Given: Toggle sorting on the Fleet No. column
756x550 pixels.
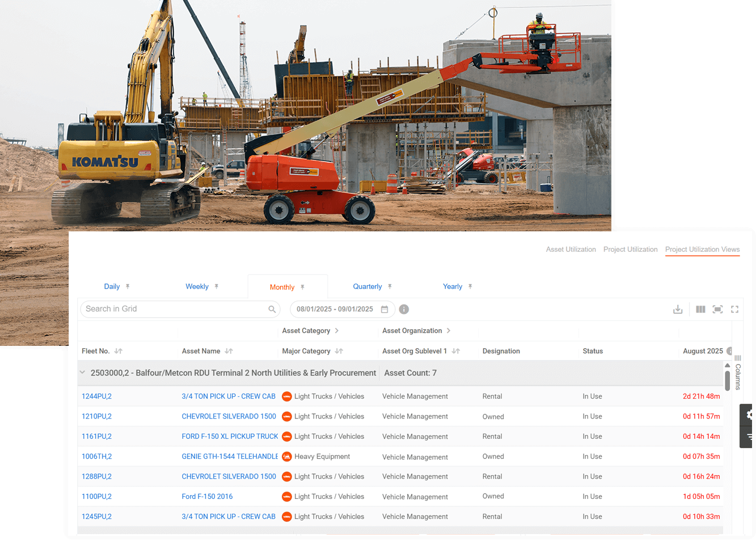Looking at the screenshot, I should [x=119, y=351].
